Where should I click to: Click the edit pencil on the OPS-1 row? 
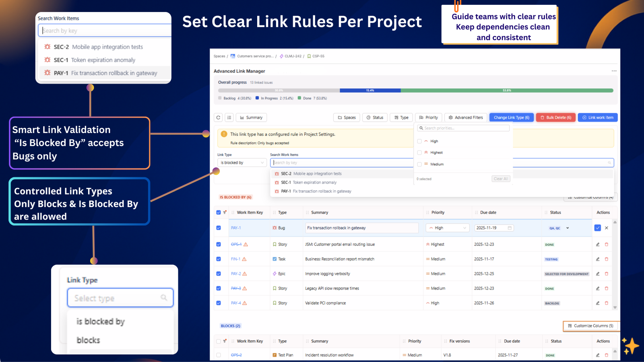pyautogui.click(x=597, y=244)
